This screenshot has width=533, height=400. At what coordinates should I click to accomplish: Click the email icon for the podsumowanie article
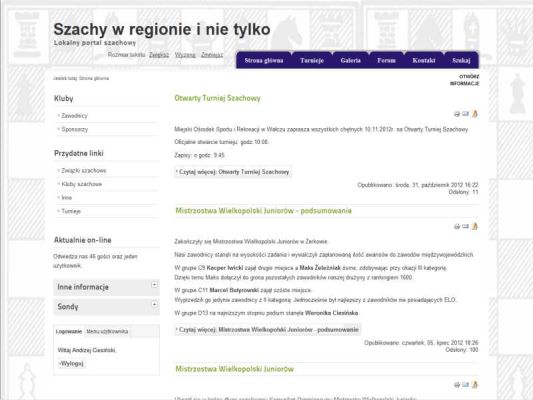point(465,226)
